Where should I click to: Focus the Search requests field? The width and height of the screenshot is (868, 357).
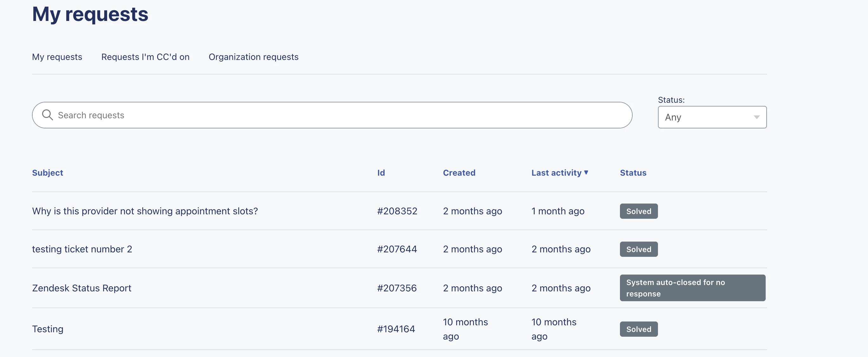(337, 115)
